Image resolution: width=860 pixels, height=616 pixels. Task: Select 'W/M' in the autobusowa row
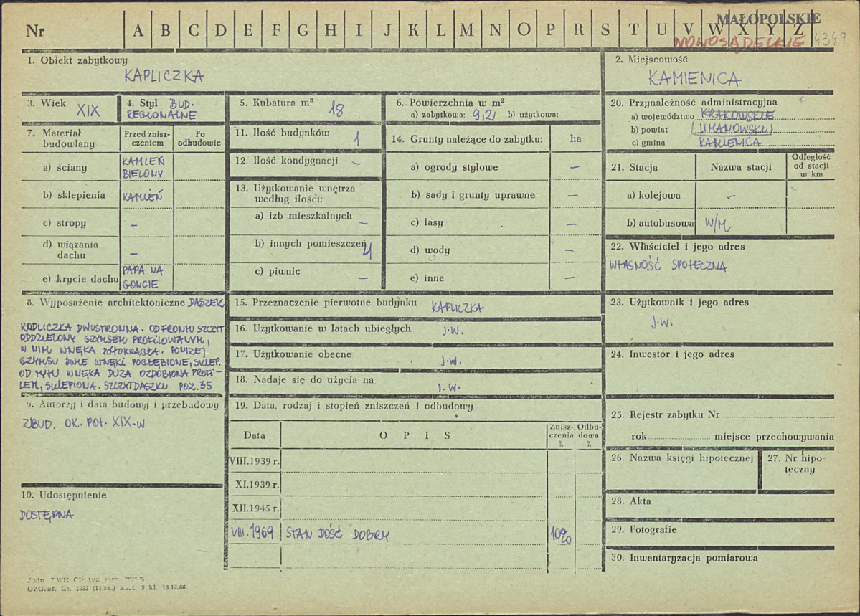[717, 224]
